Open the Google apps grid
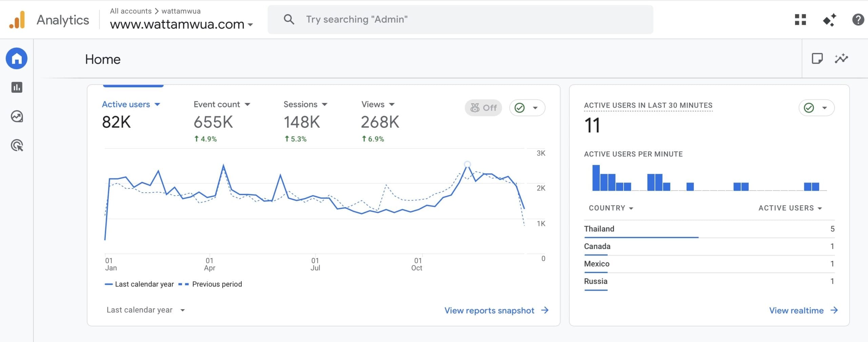868x342 pixels. click(801, 20)
